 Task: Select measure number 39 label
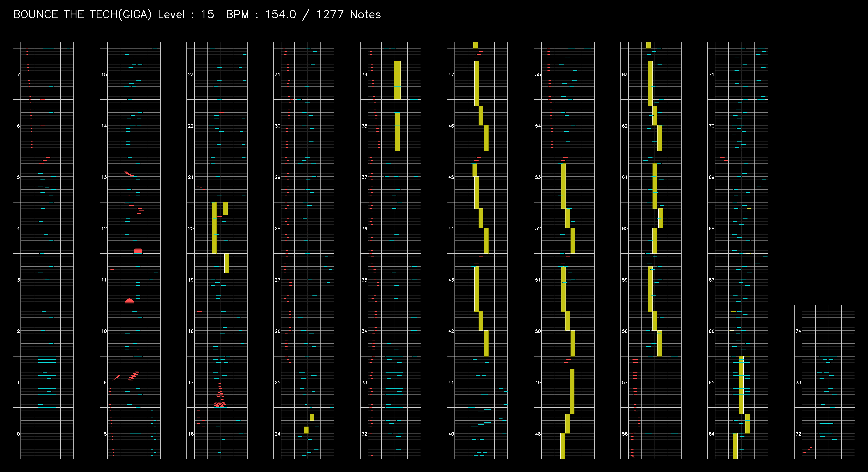pyautogui.click(x=364, y=75)
